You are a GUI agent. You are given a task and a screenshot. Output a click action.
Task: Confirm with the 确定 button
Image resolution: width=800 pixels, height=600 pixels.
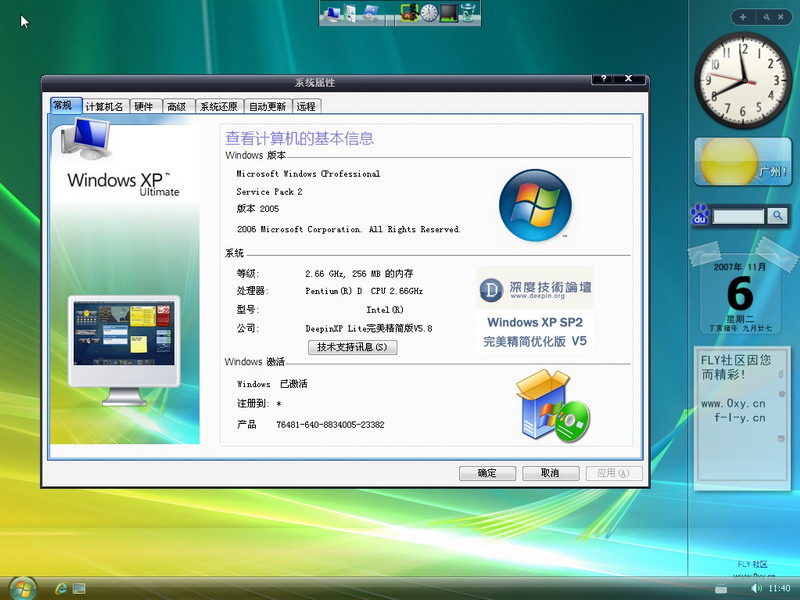487,473
